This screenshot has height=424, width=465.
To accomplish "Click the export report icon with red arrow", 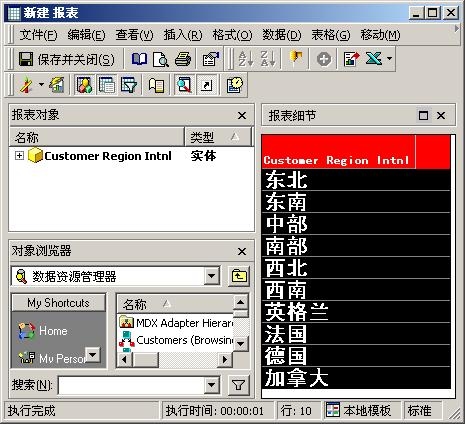I will [351, 59].
